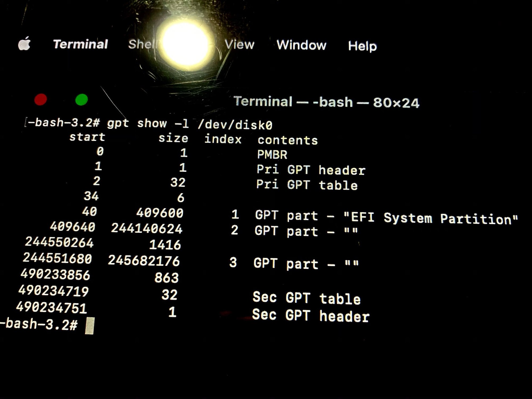Click the 'Sec GPT header' entry
The image size is (532, 399).
pyautogui.click(x=311, y=316)
